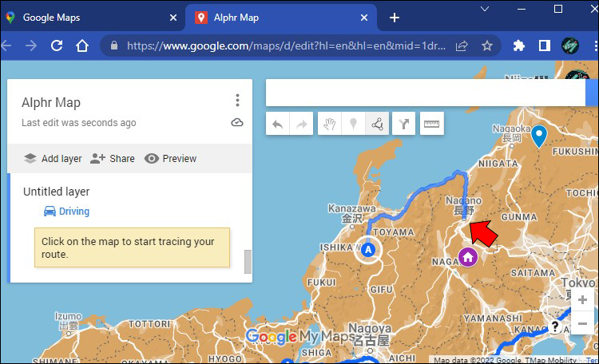Click the cloud saved-status icon
This screenshot has width=599, height=364.
click(237, 123)
